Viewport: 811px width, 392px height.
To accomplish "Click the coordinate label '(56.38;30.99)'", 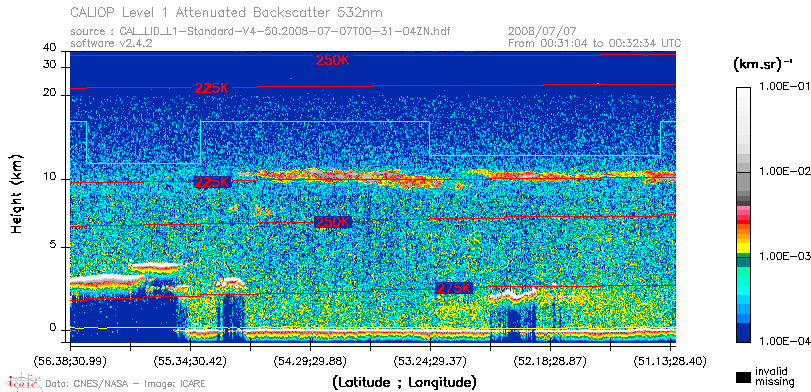I will (70, 360).
